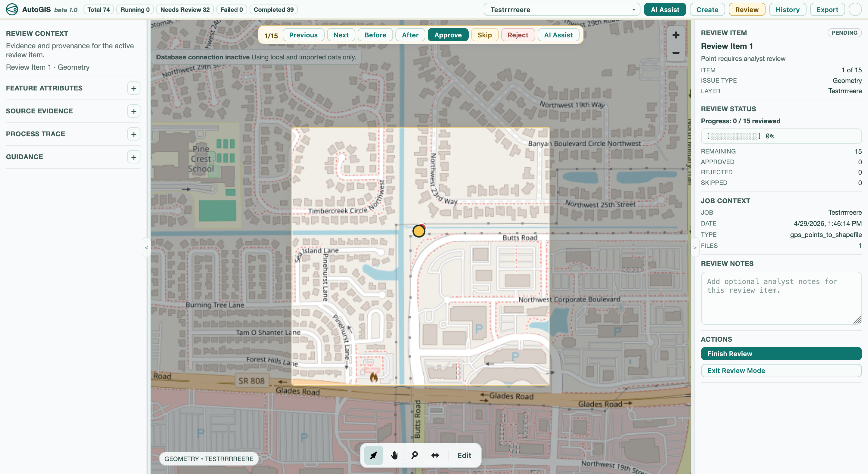Viewport: 868px width, 474px height.
Task: Click the GEOMETRY · TESTRRRREERE label chip
Action: 209,459
